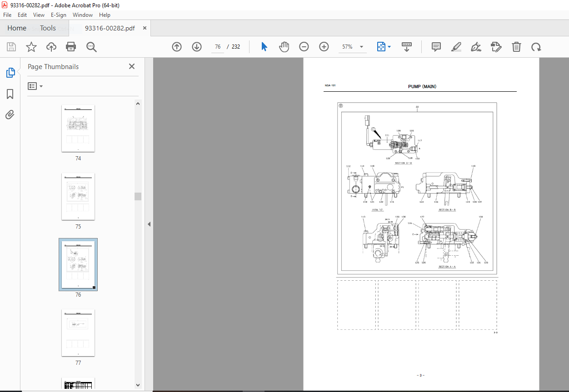Click the thumbnail panel scrollbar handle
The height and width of the screenshot is (392, 569).
[138, 196]
